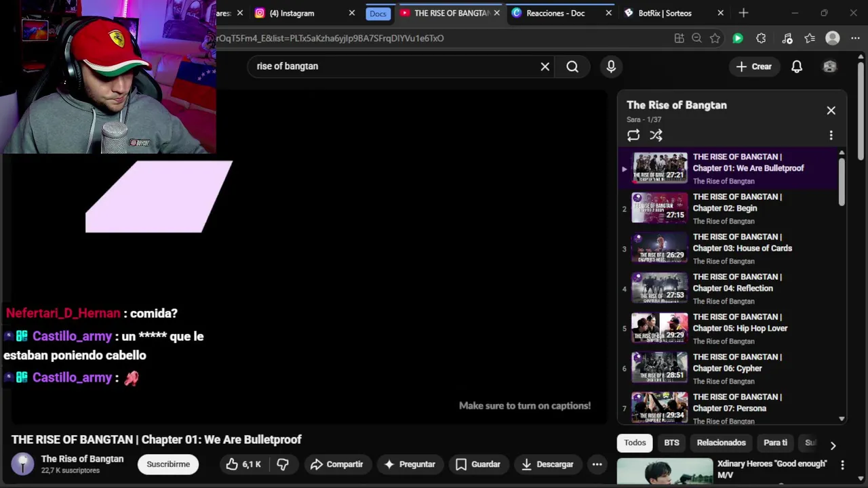Viewport: 868px width, 488px height.
Task: Switch to the BotRix | Sorteos tab
Action: click(665, 13)
